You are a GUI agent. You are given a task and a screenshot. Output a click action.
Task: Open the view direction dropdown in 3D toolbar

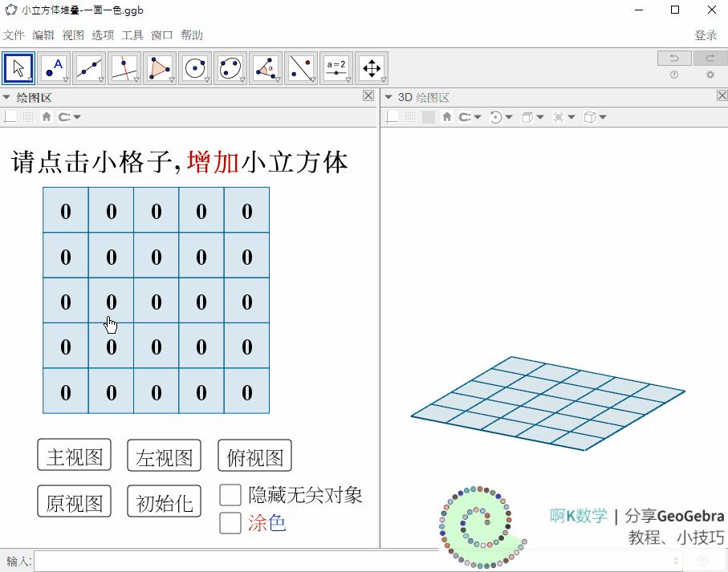pos(540,116)
